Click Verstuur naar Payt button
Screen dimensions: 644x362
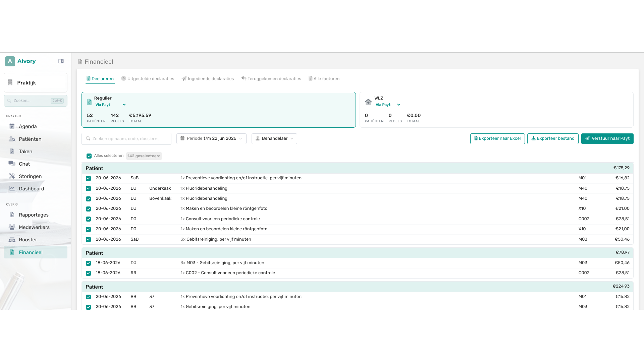tap(607, 138)
